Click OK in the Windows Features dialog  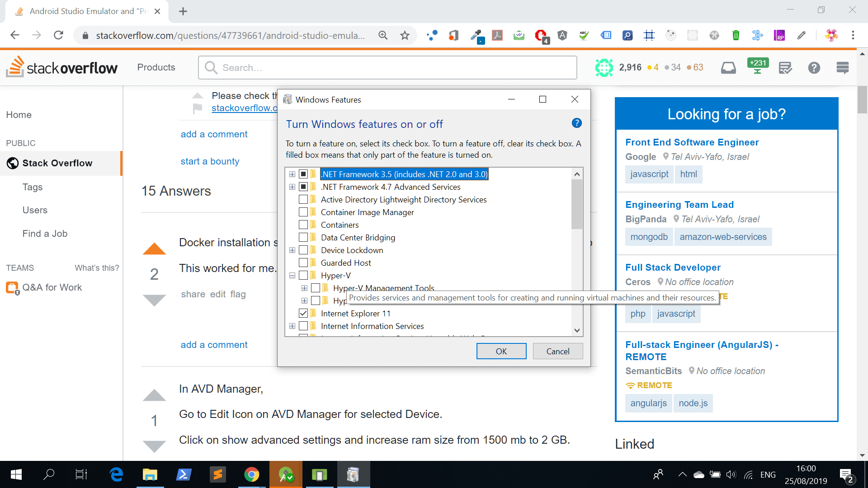click(501, 351)
